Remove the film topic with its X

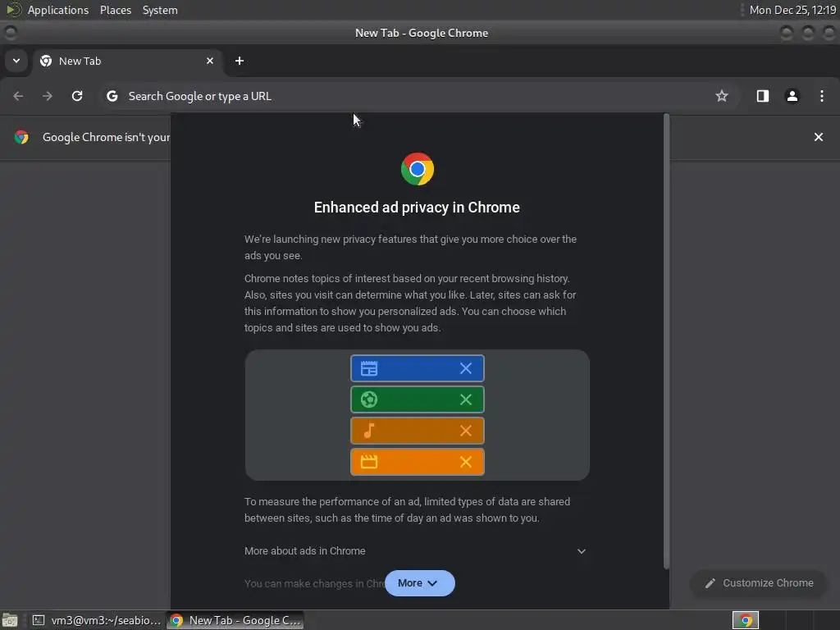coord(466,462)
